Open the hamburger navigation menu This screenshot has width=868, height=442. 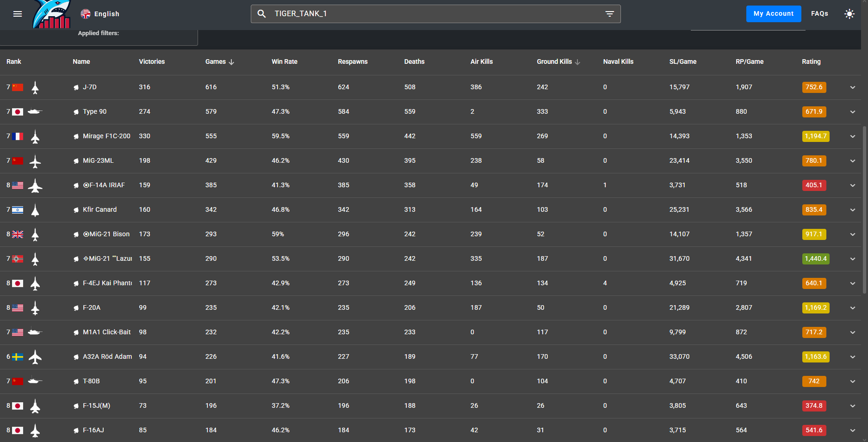pyautogui.click(x=18, y=14)
